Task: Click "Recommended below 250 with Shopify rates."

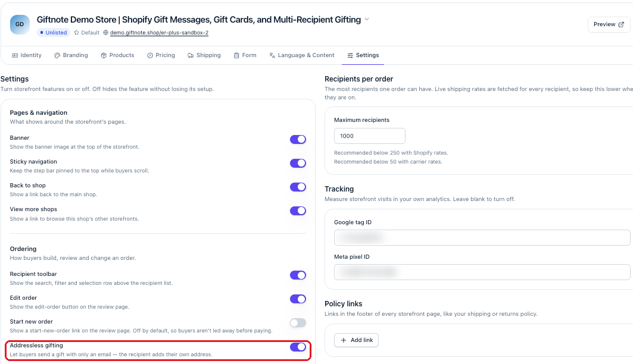Action: click(x=391, y=153)
